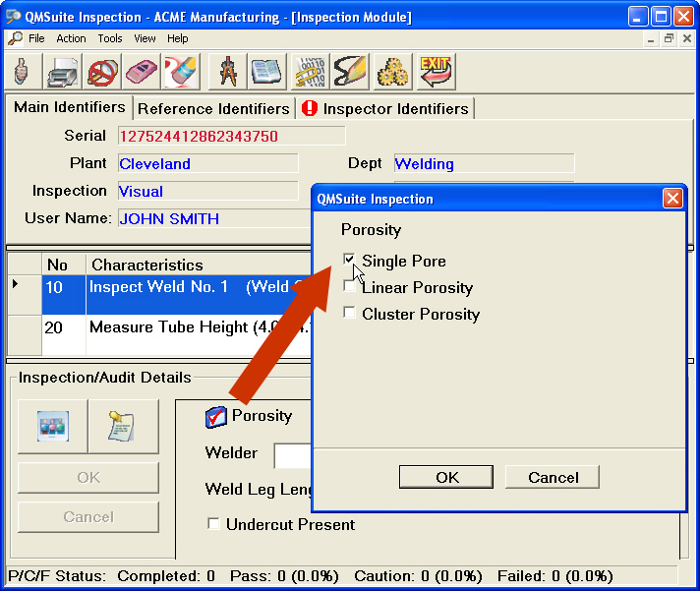
Task: Click the people picture button in Inspection Details
Action: pos(52,426)
